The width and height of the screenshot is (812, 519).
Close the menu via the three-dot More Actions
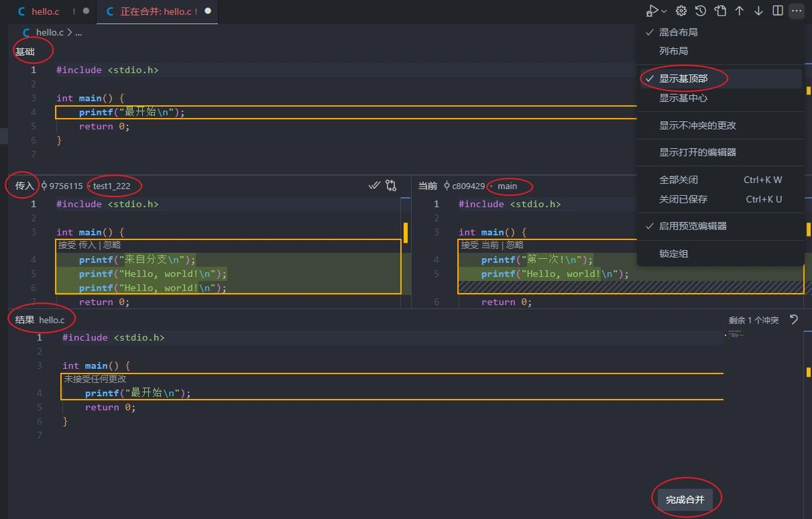796,11
